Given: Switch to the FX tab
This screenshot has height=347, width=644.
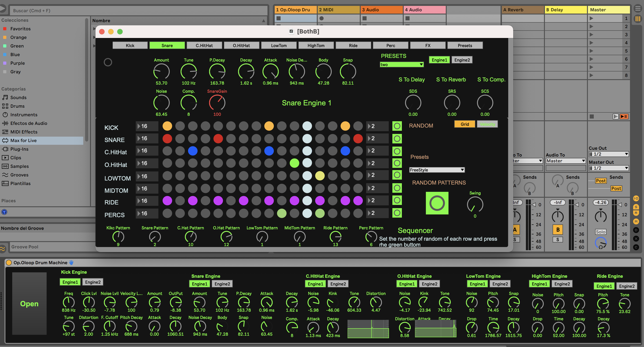Looking at the screenshot, I should click(427, 45).
